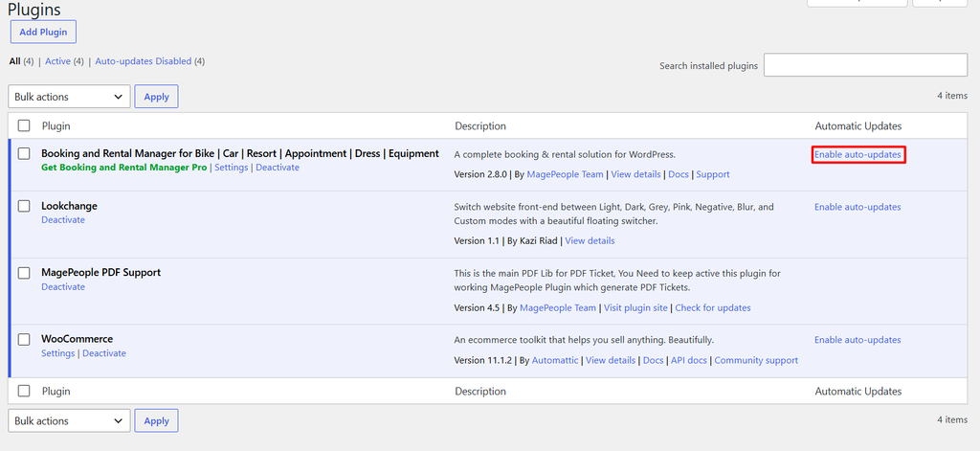Open Get Booking and Rental Manager Pro
Image resolution: width=980 pixels, height=451 pixels.
point(123,168)
